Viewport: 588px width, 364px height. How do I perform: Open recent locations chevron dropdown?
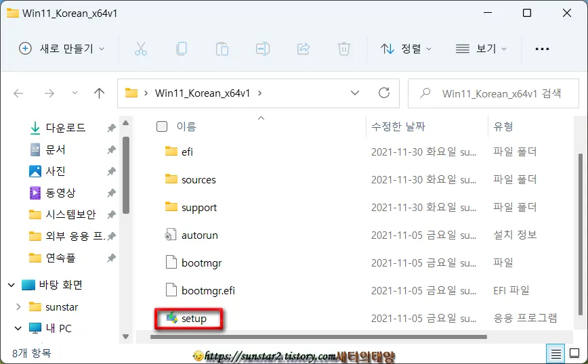[x=75, y=93]
